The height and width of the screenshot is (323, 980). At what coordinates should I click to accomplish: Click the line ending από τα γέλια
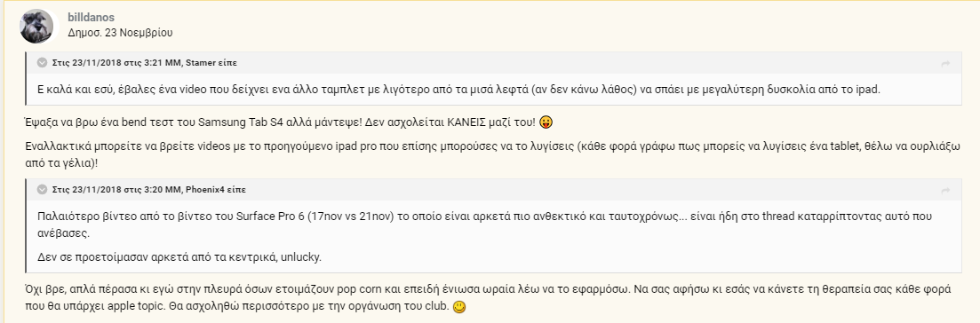coord(62,160)
